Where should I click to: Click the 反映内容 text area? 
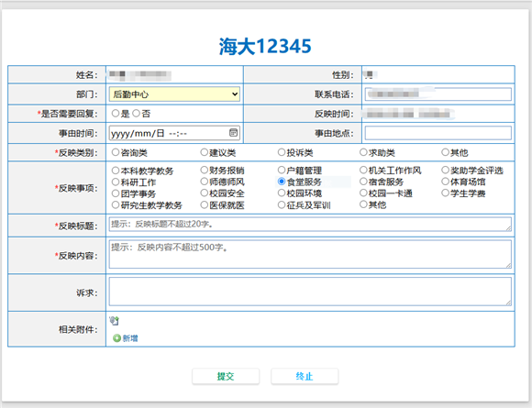(310, 254)
